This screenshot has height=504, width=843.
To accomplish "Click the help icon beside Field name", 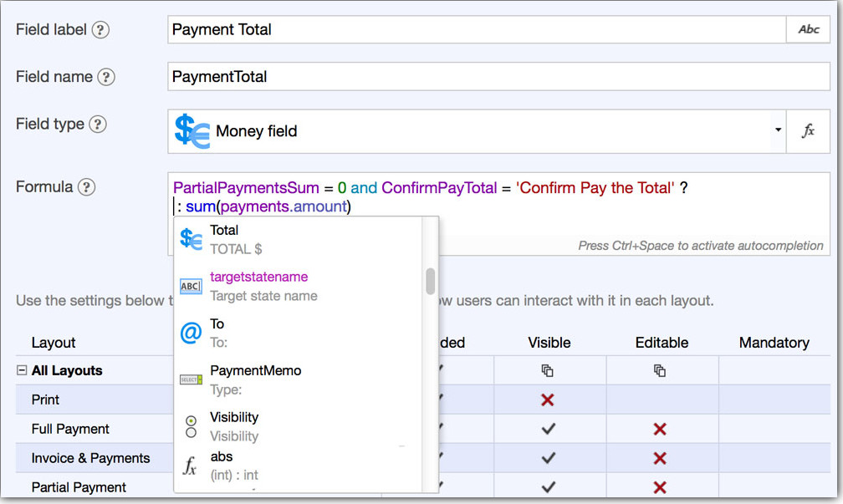I will click(106, 77).
